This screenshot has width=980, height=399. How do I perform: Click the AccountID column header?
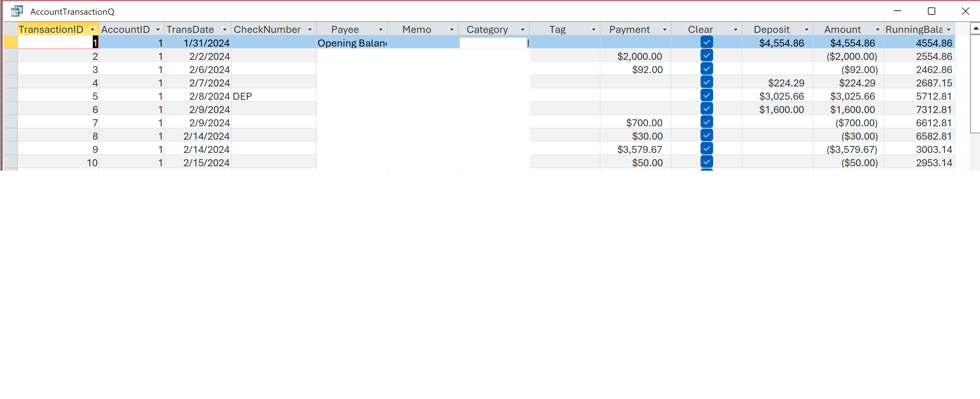click(126, 29)
